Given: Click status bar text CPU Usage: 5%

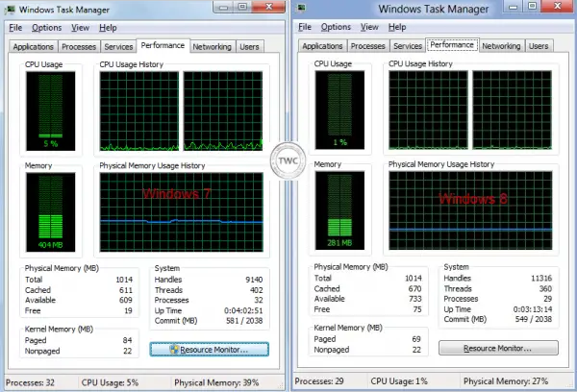Looking at the screenshot, I should [110, 382].
